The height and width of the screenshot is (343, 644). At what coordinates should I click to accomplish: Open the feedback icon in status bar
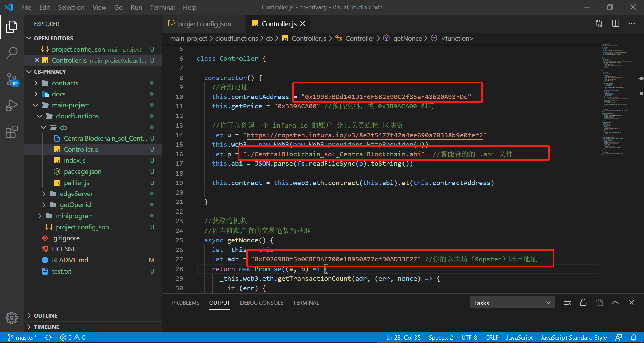click(619, 337)
